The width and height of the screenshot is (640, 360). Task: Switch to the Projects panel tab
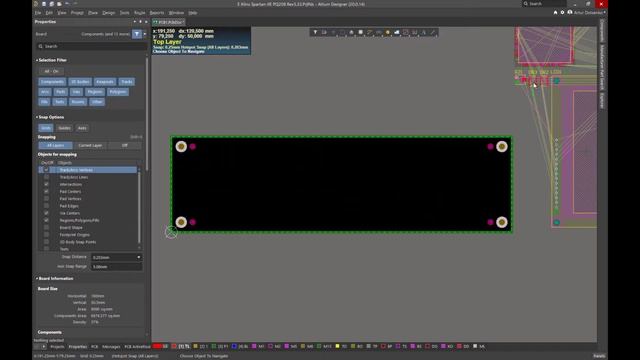[57, 347]
